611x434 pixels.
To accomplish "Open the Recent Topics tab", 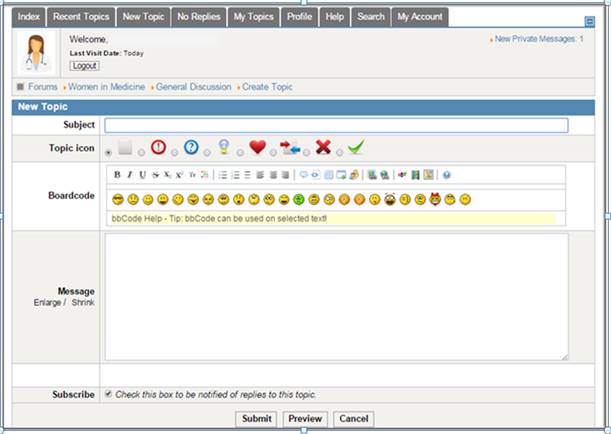I will pyautogui.click(x=81, y=17).
